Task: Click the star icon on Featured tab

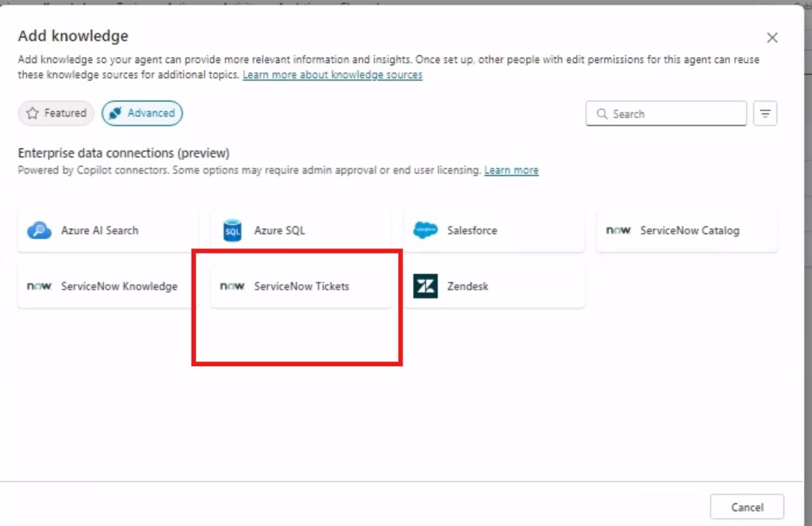Action: (x=33, y=113)
